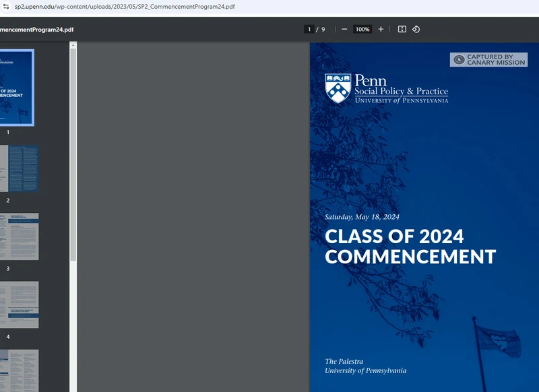Open page 3 thumbnail
The image size is (539, 392).
coord(20,236)
